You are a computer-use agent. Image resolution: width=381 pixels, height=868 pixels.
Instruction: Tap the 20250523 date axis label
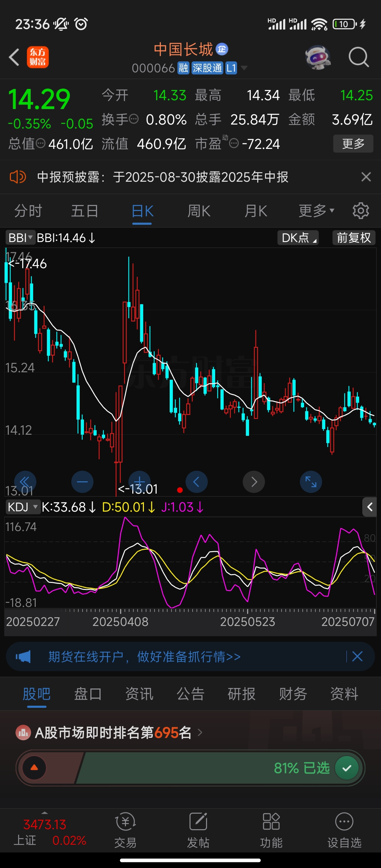click(x=248, y=622)
